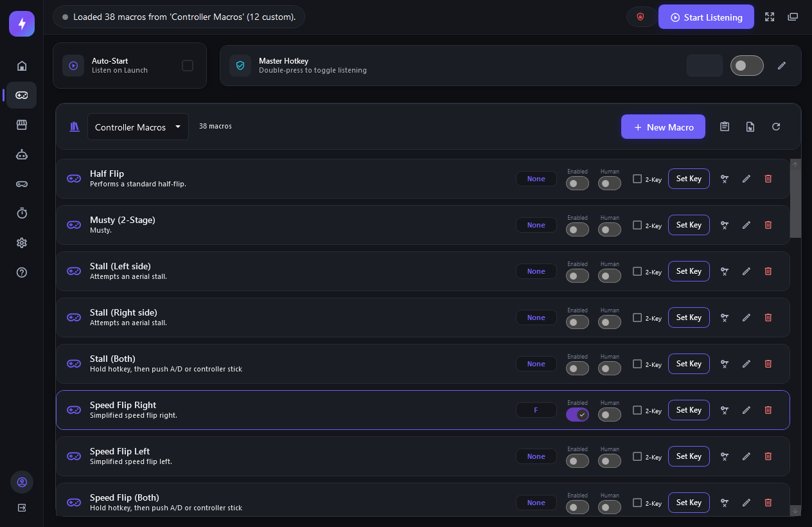Image resolution: width=812 pixels, height=527 pixels.
Task: Clear key binding for Half Flip
Action: (x=725, y=179)
